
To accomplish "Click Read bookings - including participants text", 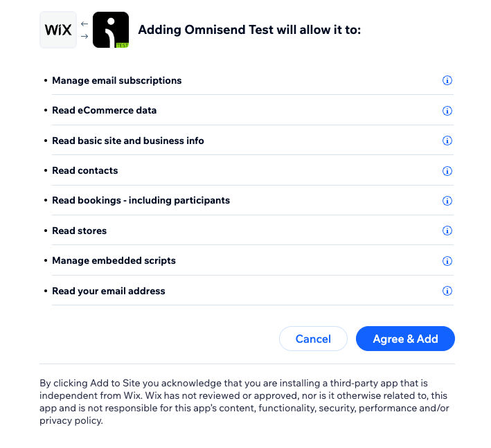I will coord(141,201).
